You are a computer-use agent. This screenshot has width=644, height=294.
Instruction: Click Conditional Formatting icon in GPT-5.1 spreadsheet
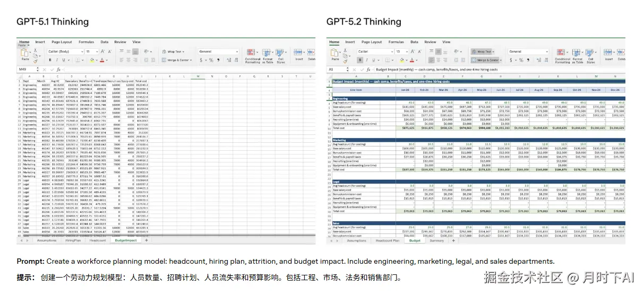tap(251, 52)
